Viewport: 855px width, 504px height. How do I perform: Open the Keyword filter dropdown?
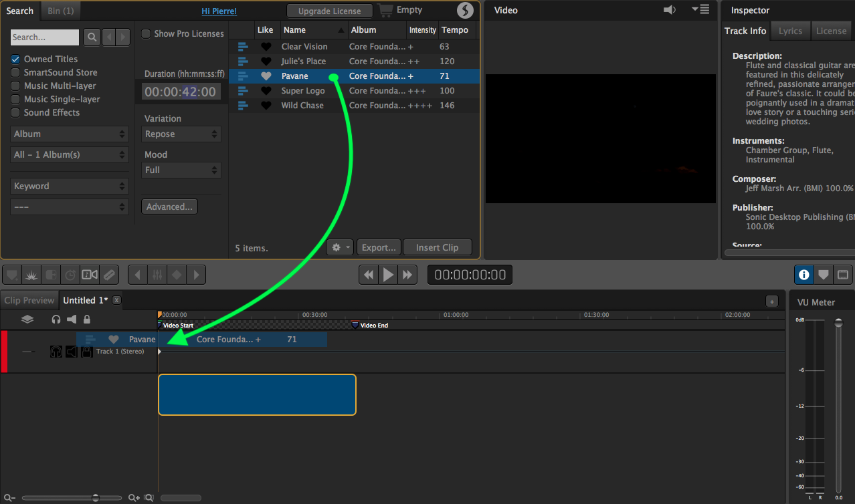click(70, 186)
